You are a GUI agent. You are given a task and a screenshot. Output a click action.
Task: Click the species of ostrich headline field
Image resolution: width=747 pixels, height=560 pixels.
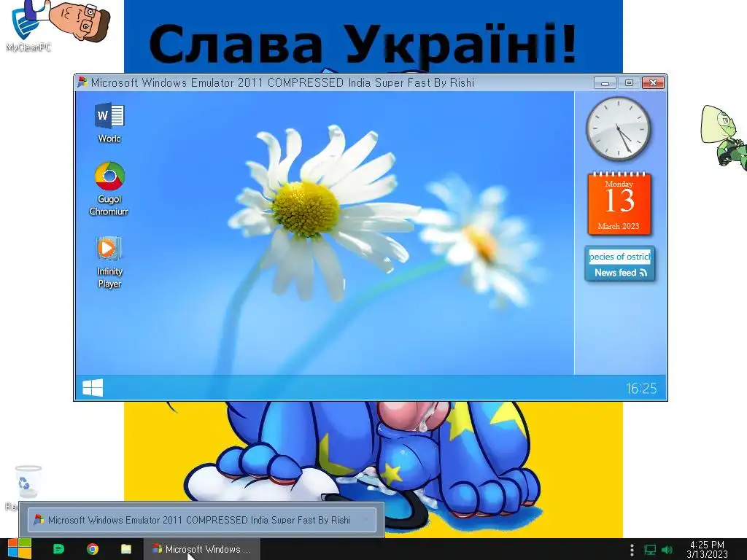click(619, 257)
